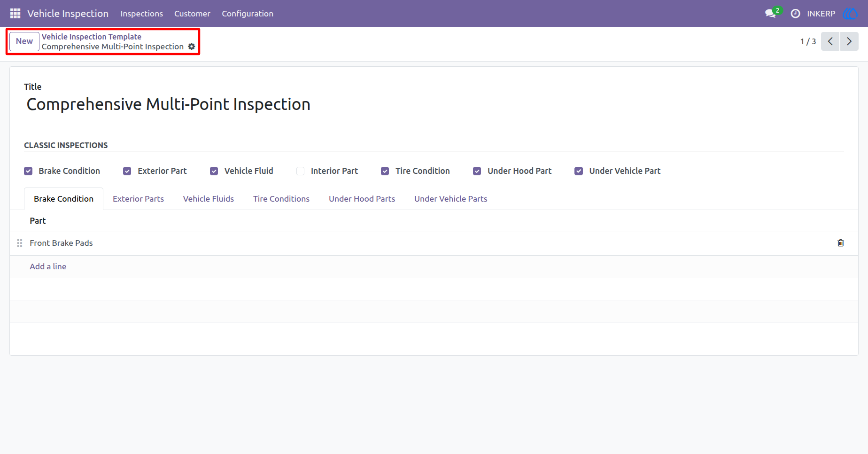Click the Title input field
The image size is (868, 454).
(x=434, y=104)
